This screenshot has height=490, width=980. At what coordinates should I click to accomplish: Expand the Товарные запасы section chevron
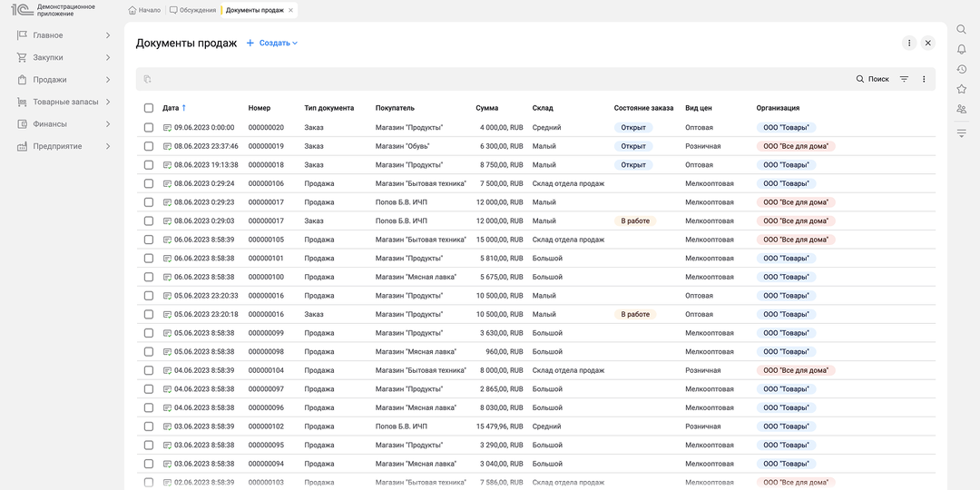pyautogui.click(x=108, y=102)
